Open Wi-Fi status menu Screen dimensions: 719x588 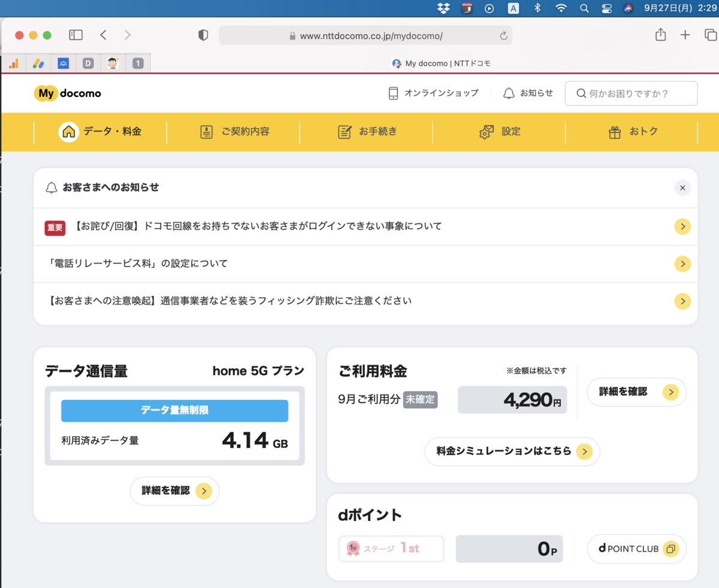(x=561, y=8)
